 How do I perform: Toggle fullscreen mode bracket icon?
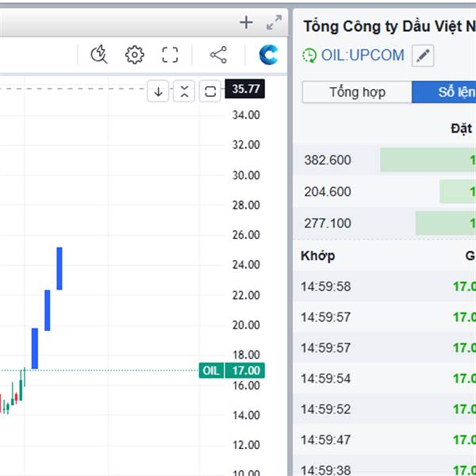pyautogui.click(x=170, y=55)
